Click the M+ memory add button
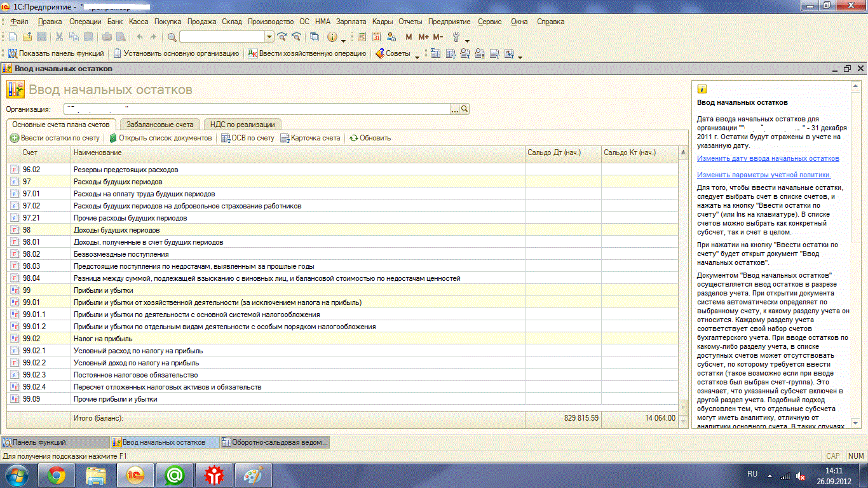This screenshot has height=488, width=868. coord(423,37)
